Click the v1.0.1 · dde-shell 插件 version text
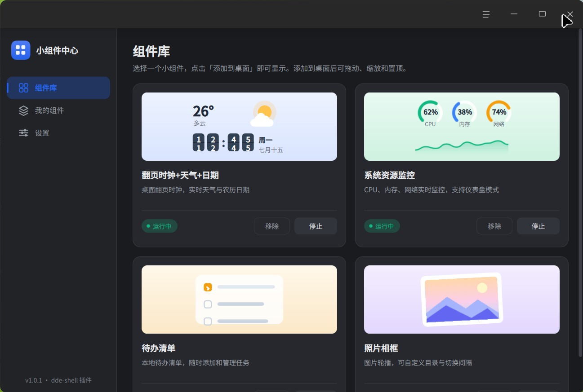This screenshot has width=583, height=392. [x=58, y=380]
